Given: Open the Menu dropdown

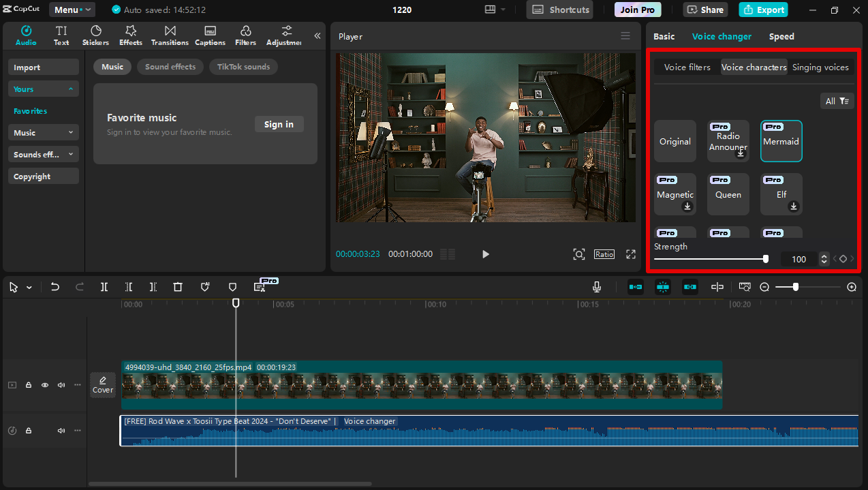Looking at the screenshot, I should pos(72,10).
